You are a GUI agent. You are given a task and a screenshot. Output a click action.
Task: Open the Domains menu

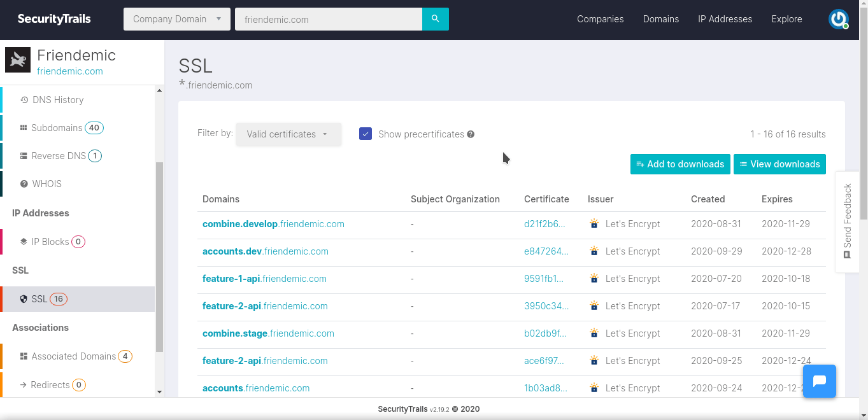coord(661,19)
